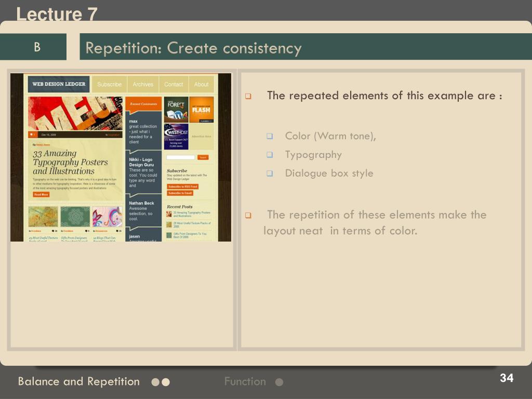532x399 pixels.
Task: Click the slide number 34
Action: pyautogui.click(x=507, y=378)
